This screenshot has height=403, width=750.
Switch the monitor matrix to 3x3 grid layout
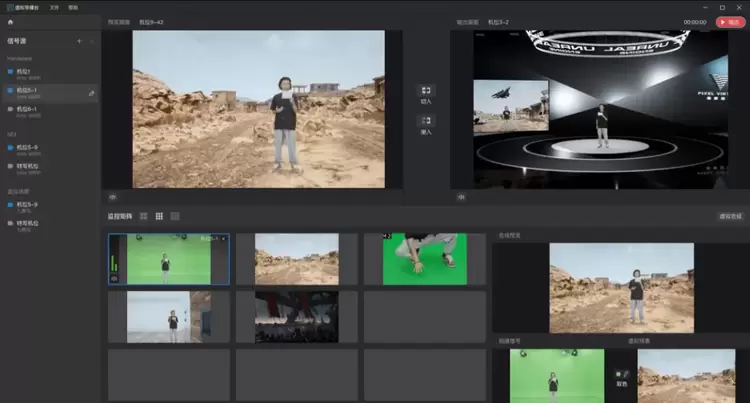coord(159,216)
